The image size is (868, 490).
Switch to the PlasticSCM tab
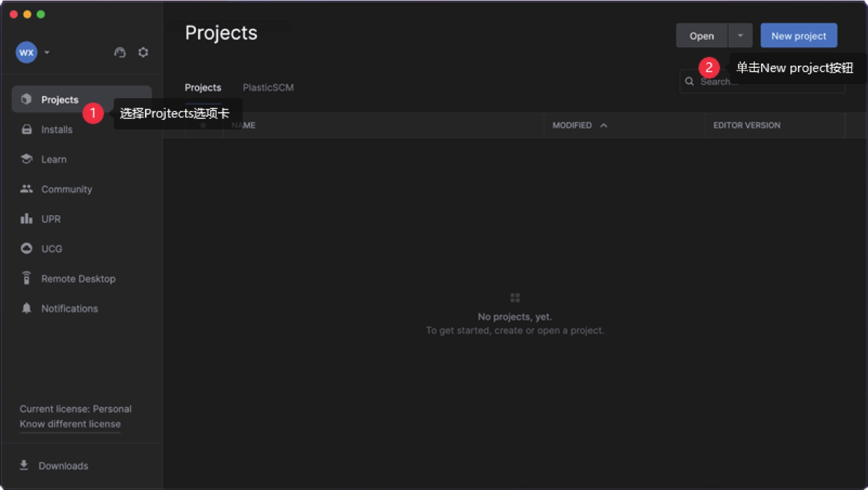tap(268, 87)
